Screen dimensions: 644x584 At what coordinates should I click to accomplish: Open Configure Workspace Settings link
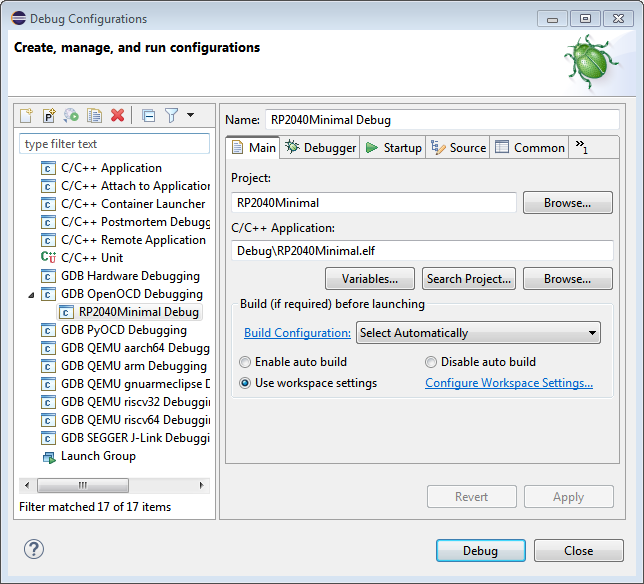pyautogui.click(x=509, y=383)
